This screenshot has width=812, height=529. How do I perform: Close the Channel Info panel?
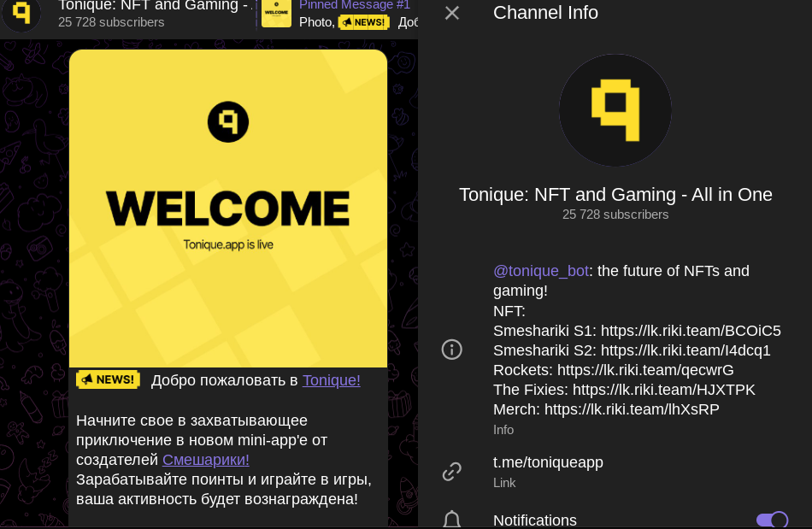pyautogui.click(x=452, y=13)
